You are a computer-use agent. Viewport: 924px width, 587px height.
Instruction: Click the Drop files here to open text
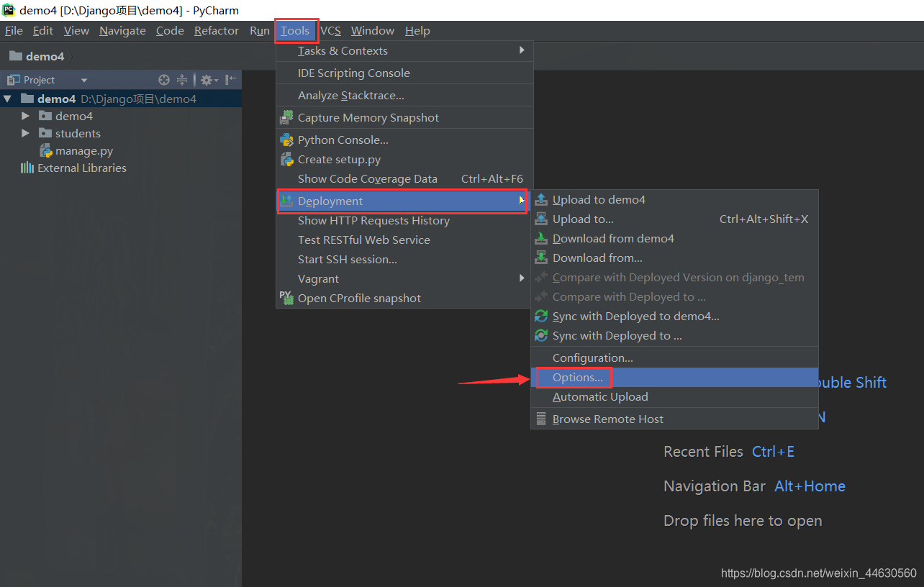(x=743, y=520)
